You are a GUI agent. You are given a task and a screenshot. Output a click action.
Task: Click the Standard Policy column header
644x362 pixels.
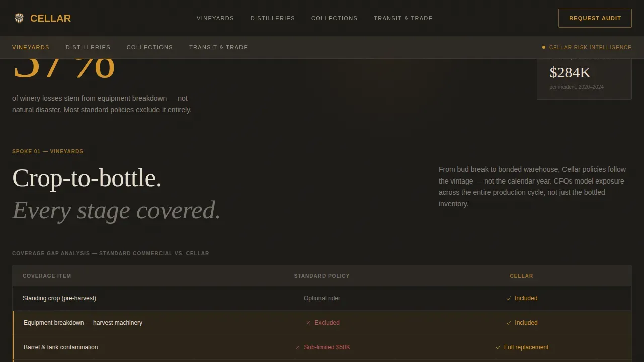pos(322,276)
